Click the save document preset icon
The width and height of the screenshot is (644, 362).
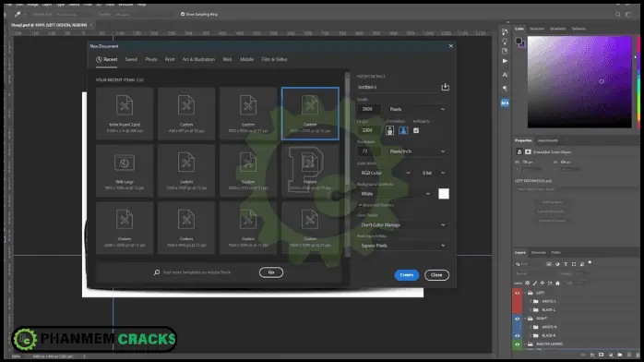445,87
